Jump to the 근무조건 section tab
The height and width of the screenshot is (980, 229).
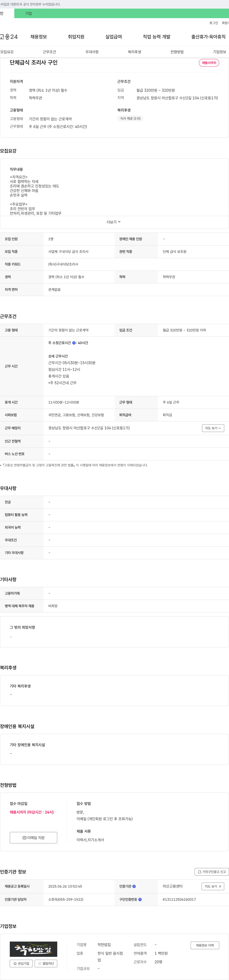[49, 52]
